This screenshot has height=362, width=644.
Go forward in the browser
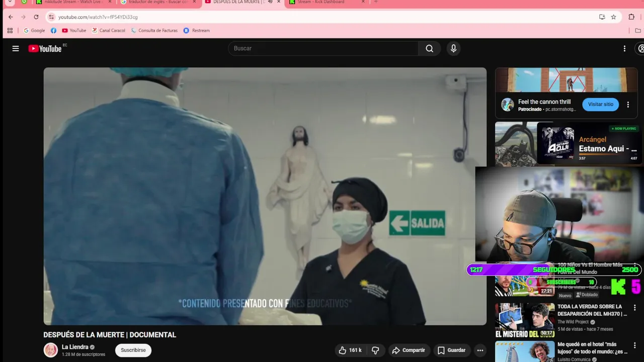pyautogui.click(x=23, y=17)
